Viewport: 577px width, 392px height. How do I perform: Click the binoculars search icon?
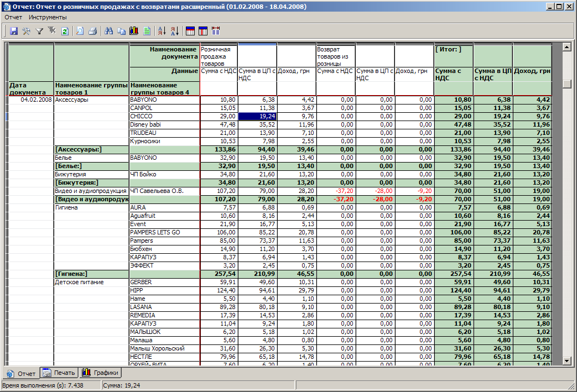(109, 32)
